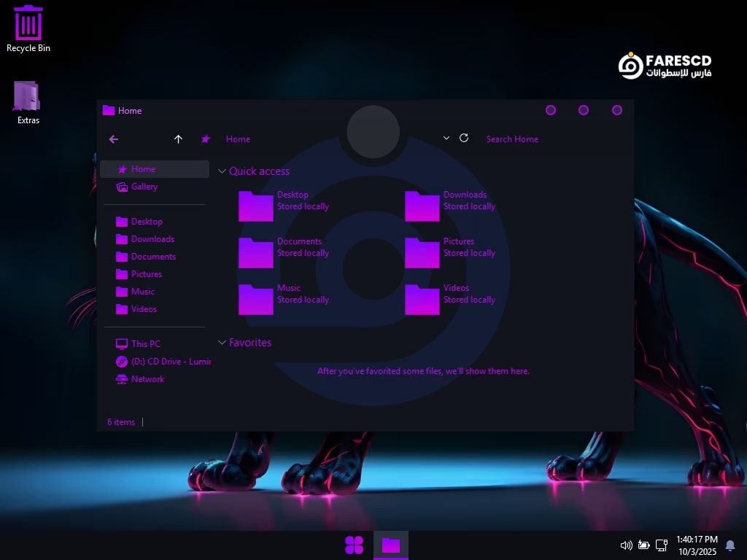
Task: Expand the address bar history dropdown
Action: point(446,139)
